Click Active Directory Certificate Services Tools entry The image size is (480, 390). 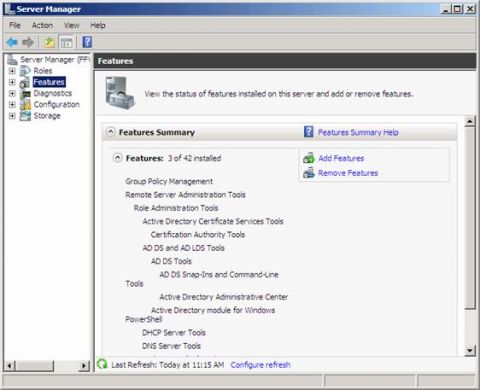click(x=213, y=221)
